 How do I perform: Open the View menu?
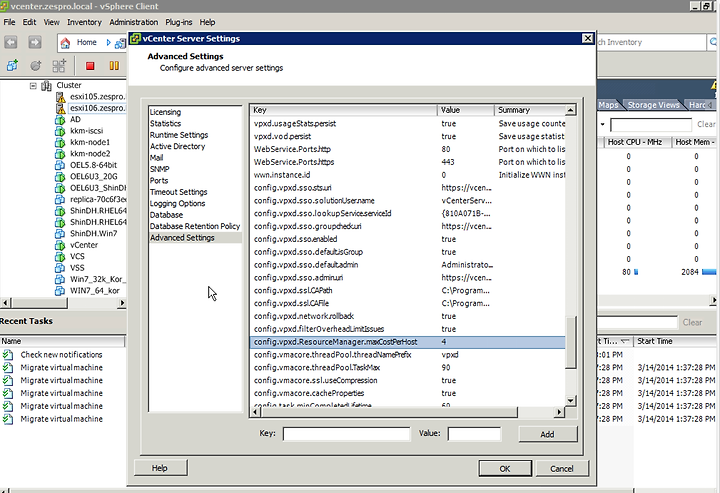coord(51,22)
